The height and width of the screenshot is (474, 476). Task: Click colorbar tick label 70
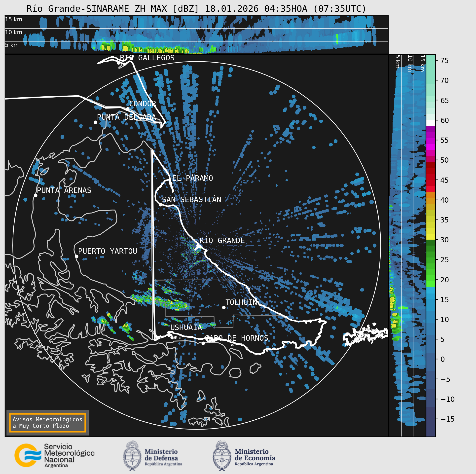click(x=444, y=80)
